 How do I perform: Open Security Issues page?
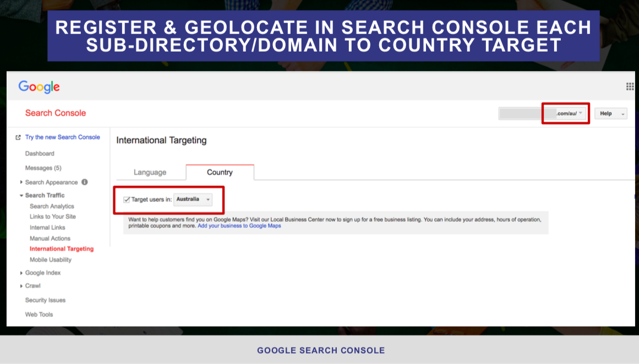(x=45, y=300)
